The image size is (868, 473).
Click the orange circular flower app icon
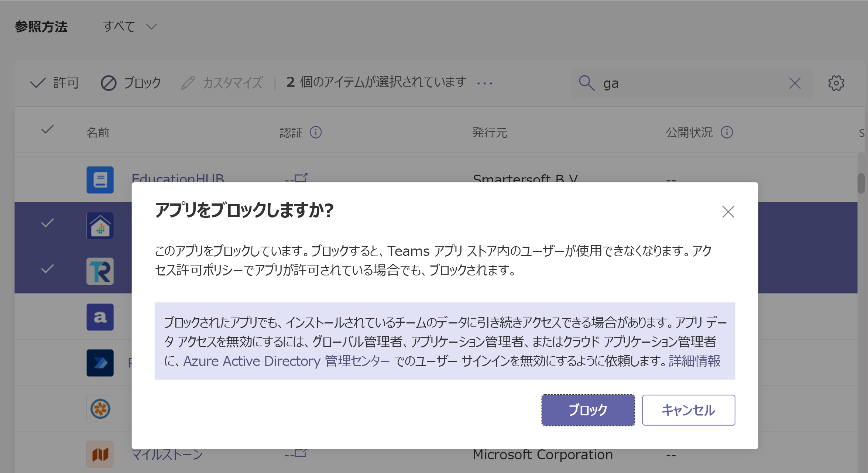pyautogui.click(x=100, y=409)
